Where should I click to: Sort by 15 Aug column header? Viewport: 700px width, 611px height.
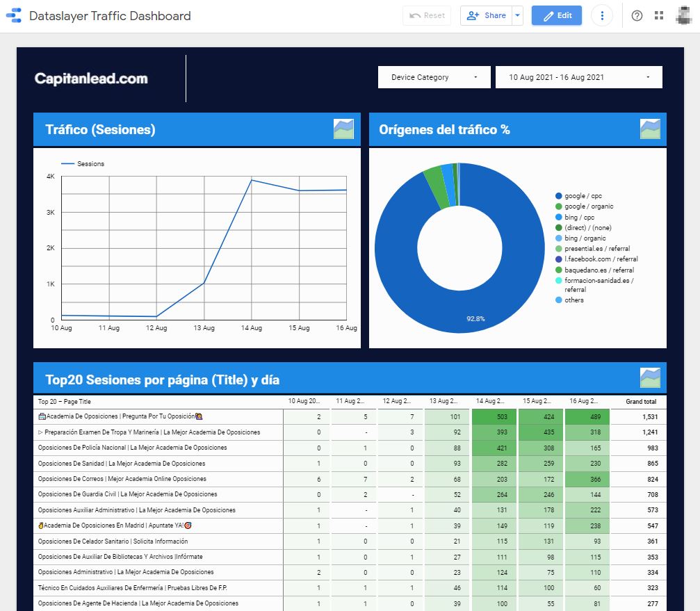[537, 401]
